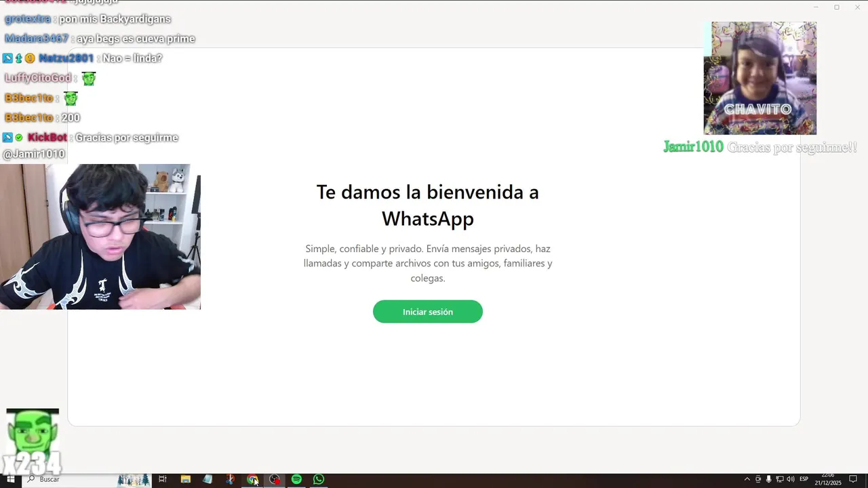Open the clock showing 21/12/2025
Image resolution: width=868 pixels, height=488 pixels.
click(828, 479)
